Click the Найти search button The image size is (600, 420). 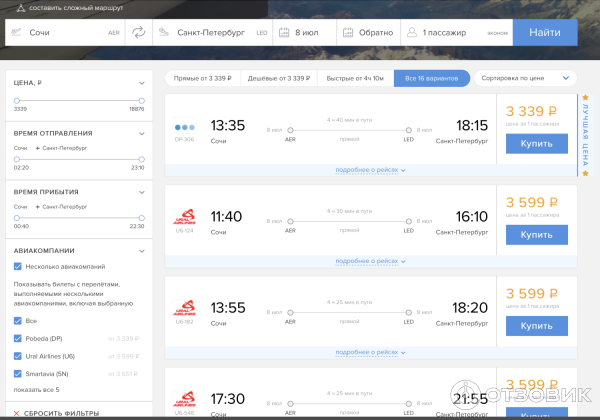545,33
